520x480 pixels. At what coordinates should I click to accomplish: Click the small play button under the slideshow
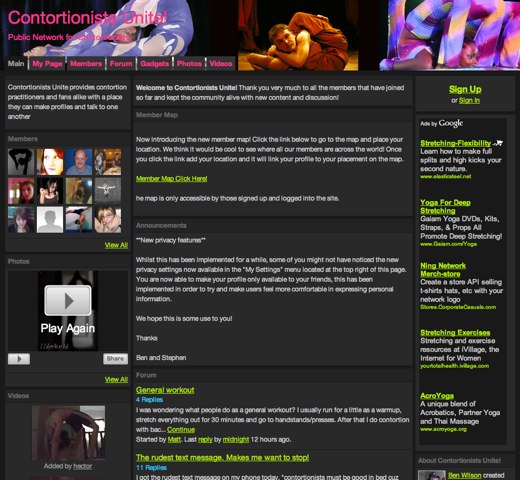19,359
